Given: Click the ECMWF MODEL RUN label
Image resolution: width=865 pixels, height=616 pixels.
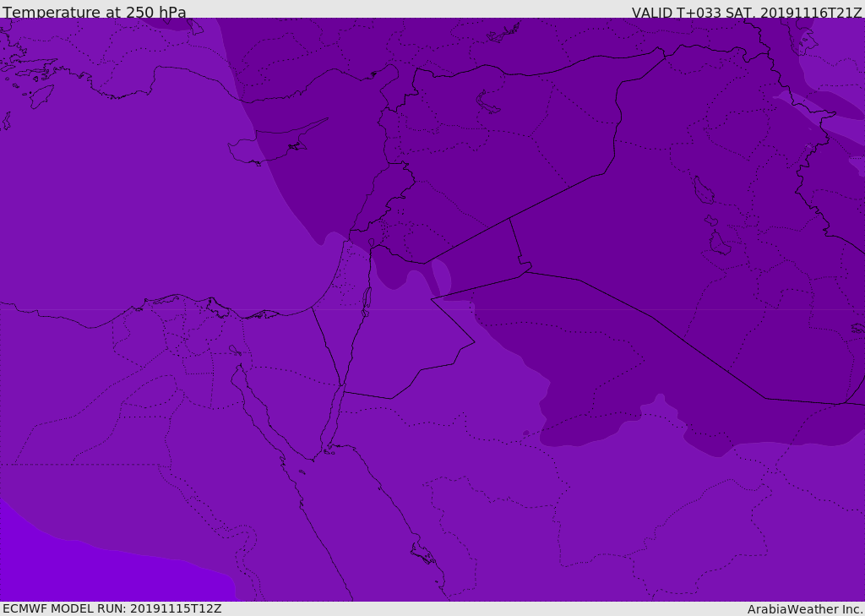Looking at the screenshot, I should point(112,608).
